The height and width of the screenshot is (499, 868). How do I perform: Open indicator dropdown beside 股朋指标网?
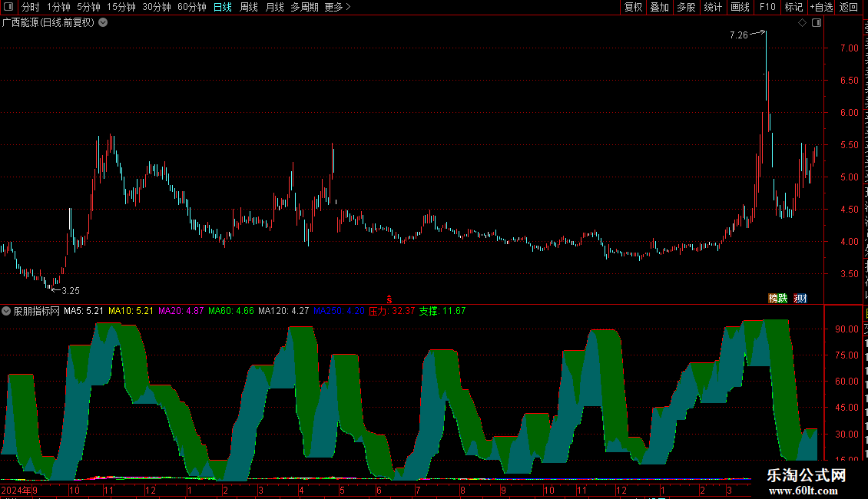click(x=6, y=311)
